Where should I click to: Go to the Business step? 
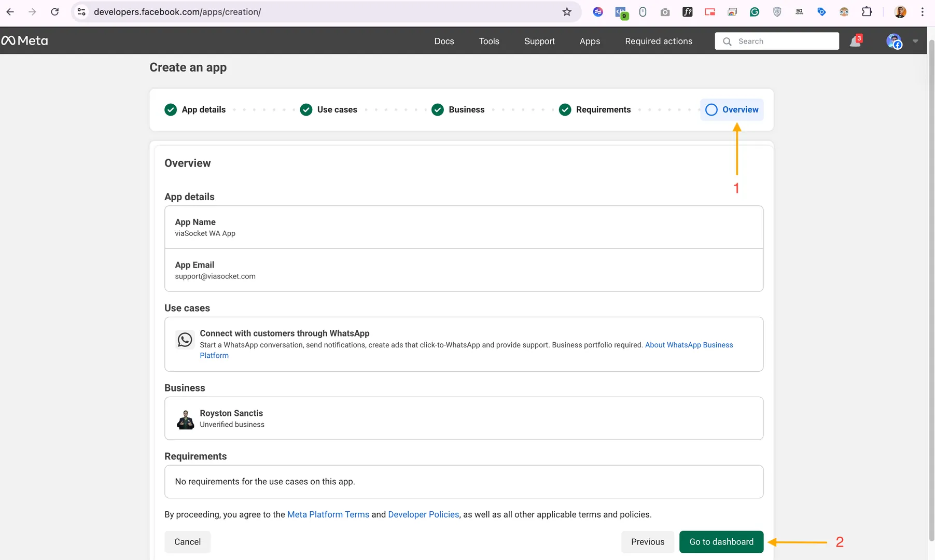pyautogui.click(x=458, y=109)
